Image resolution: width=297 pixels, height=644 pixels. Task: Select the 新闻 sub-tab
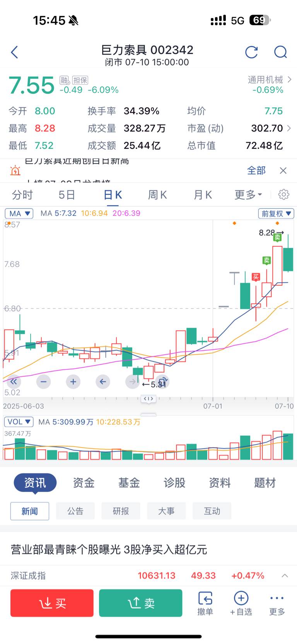click(x=30, y=511)
